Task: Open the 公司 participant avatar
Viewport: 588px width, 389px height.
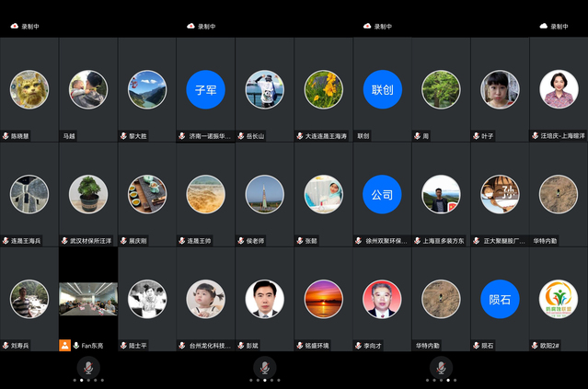Action: (x=382, y=195)
